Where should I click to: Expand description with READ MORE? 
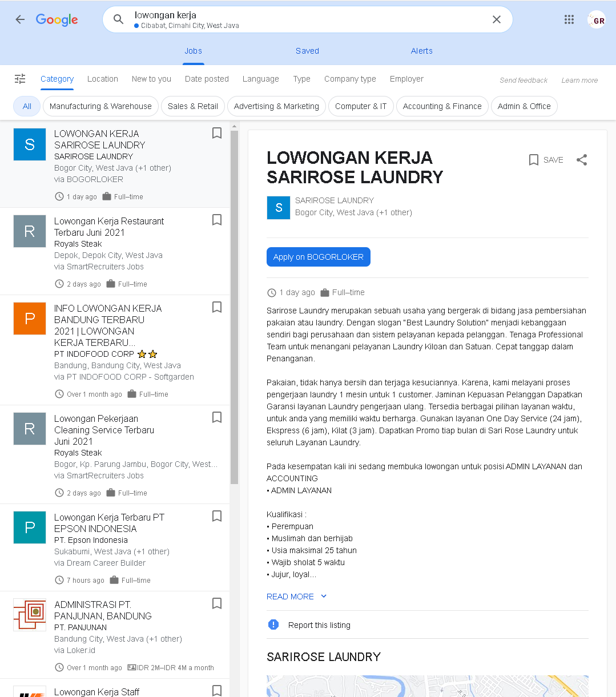296,597
